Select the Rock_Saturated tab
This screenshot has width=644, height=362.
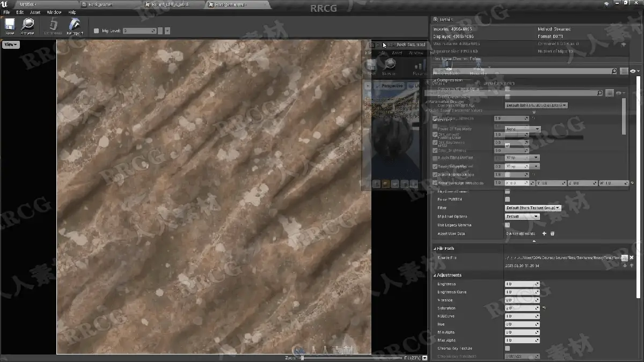(x=231, y=4)
